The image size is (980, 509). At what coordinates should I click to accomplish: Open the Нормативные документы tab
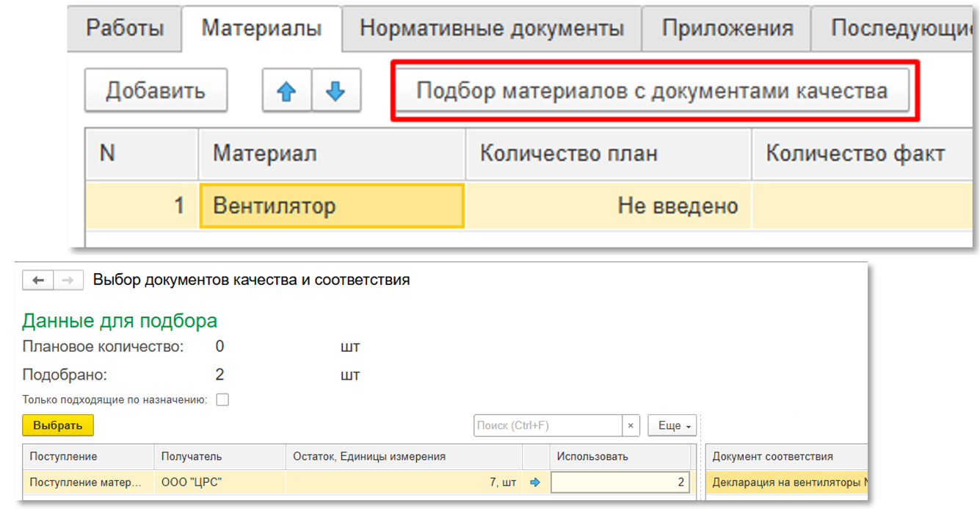tap(492, 29)
